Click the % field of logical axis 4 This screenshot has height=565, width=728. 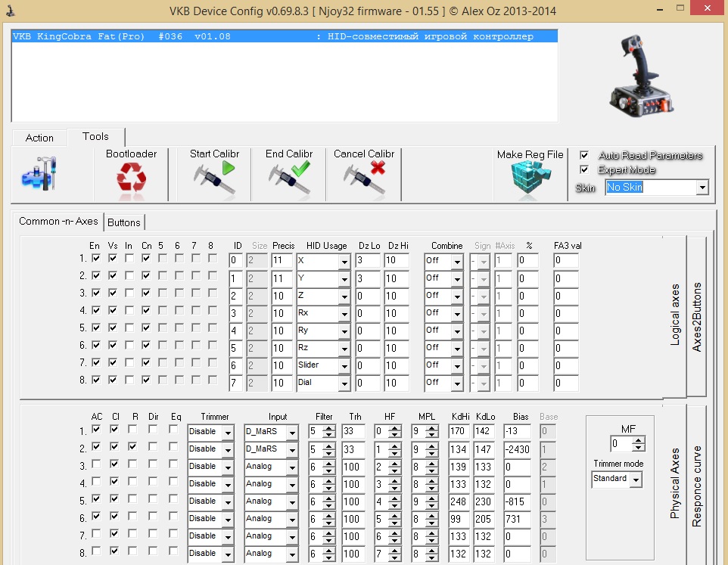click(528, 313)
